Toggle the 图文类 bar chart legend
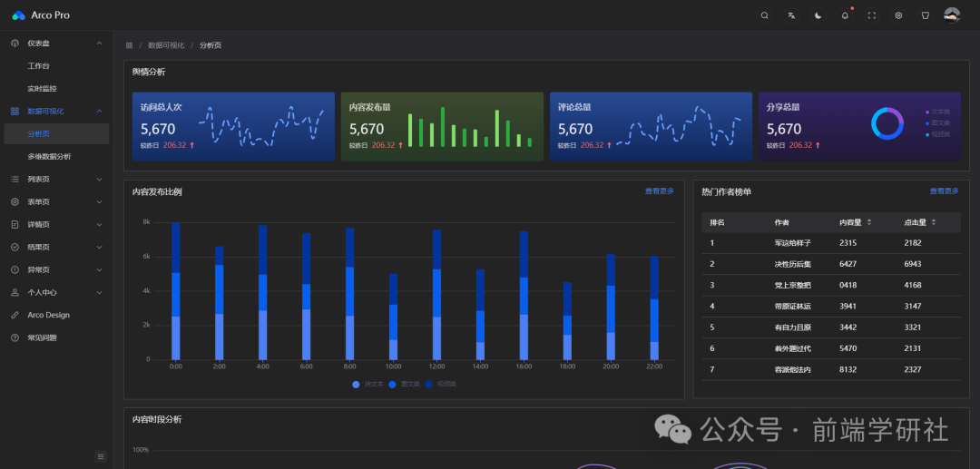The width and height of the screenshot is (980, 469). 405,384
